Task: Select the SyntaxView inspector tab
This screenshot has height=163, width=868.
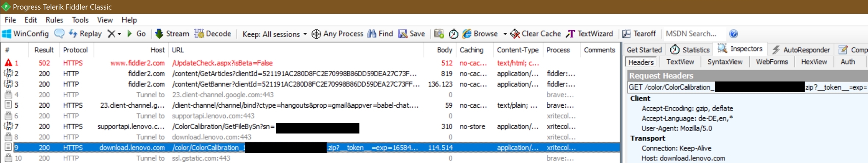Action: 725,62
